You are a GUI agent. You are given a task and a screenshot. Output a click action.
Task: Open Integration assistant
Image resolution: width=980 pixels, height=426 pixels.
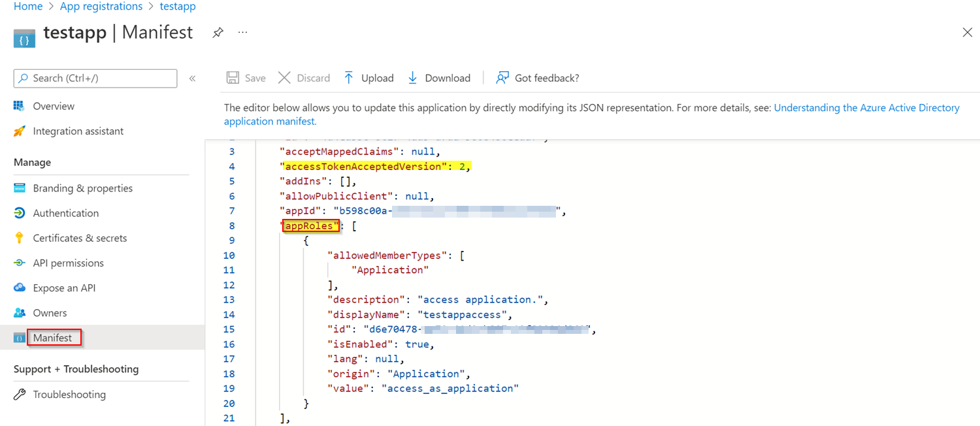[x=78, y=131]
